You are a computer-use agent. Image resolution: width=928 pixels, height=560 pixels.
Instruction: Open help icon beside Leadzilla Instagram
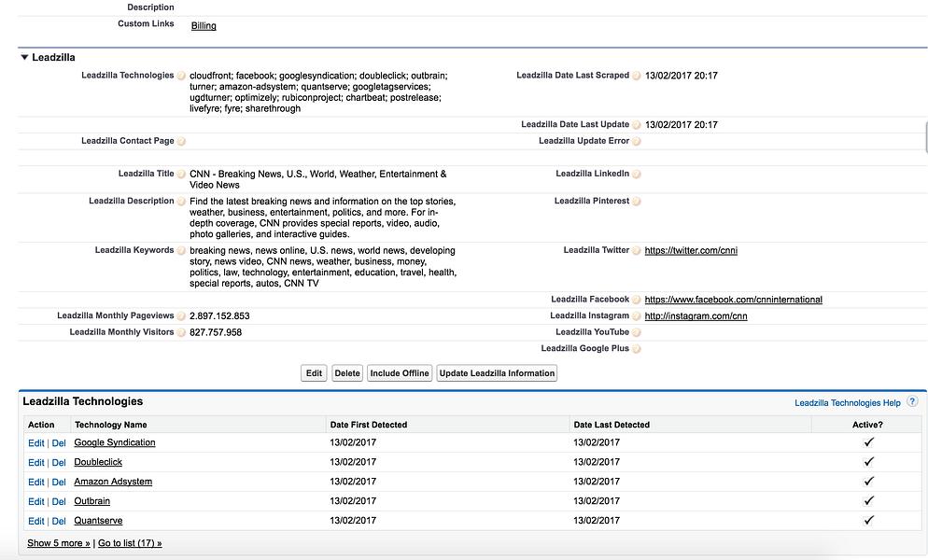[636, 316]
